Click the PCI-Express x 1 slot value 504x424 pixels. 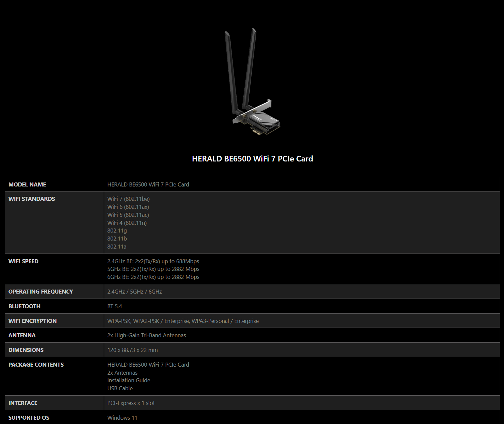tap(131, 403)
